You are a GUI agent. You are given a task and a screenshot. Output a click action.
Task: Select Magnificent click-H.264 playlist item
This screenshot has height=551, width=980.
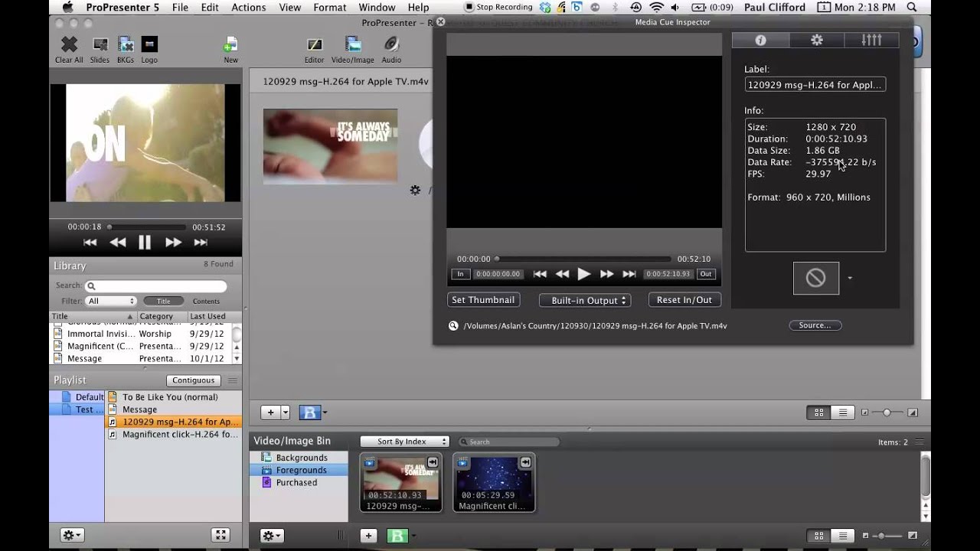tap(173, 434)
